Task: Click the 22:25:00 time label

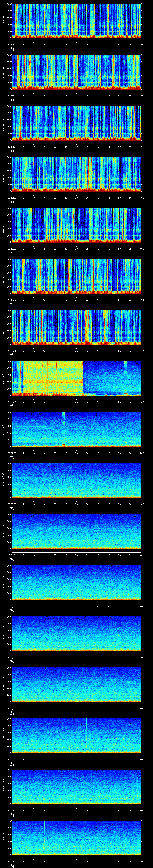Action: (x=12, y=606)
